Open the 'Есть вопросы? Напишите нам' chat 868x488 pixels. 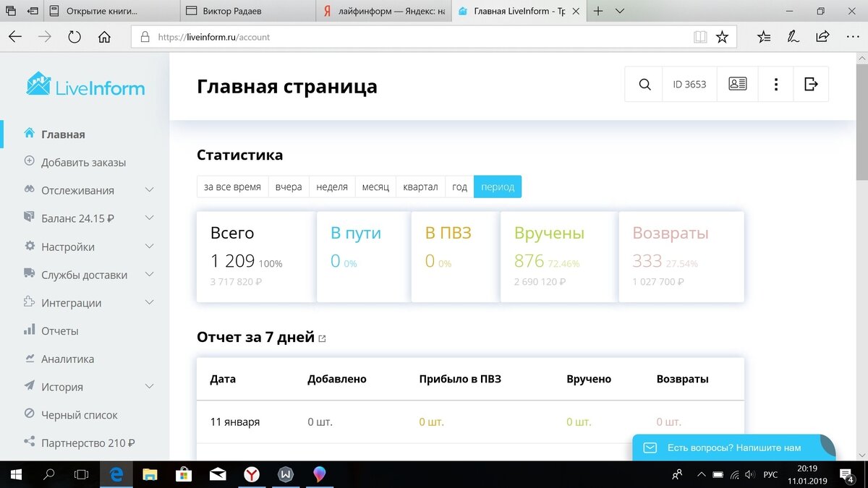pyautogui.click(x=733, y=448)
